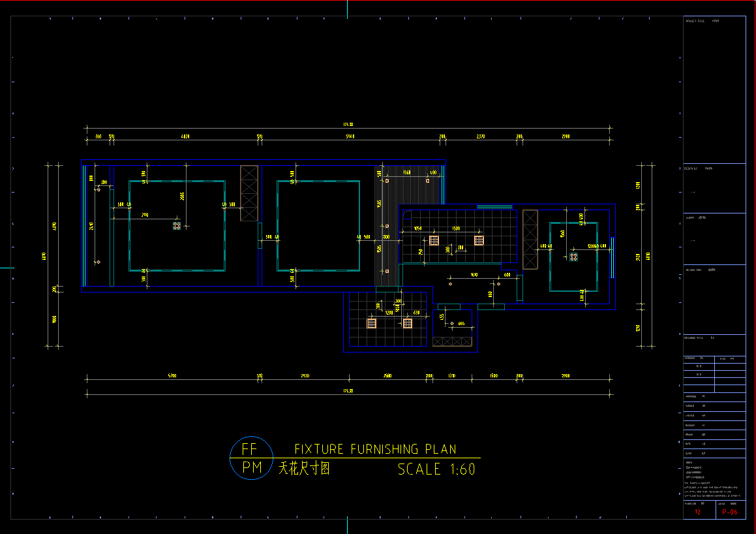Click the FIXTURE FURNISHING PLAN title text
The width and height of the screenshot is (756, 534).
375,449
